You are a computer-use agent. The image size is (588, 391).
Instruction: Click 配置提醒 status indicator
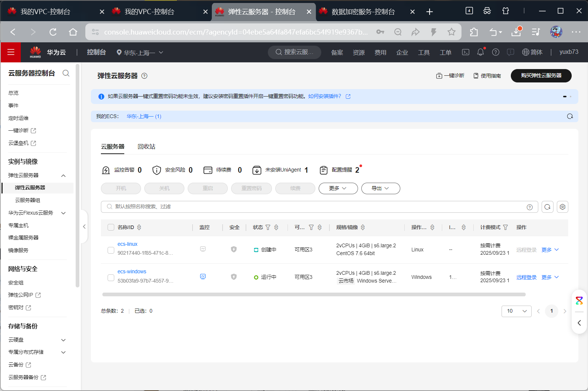[x=340, y=170]
